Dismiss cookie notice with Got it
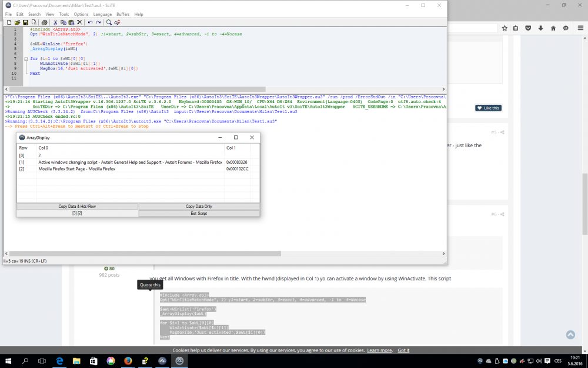The width and height of the screenshot is (588, 368). [x=403, y=350]
